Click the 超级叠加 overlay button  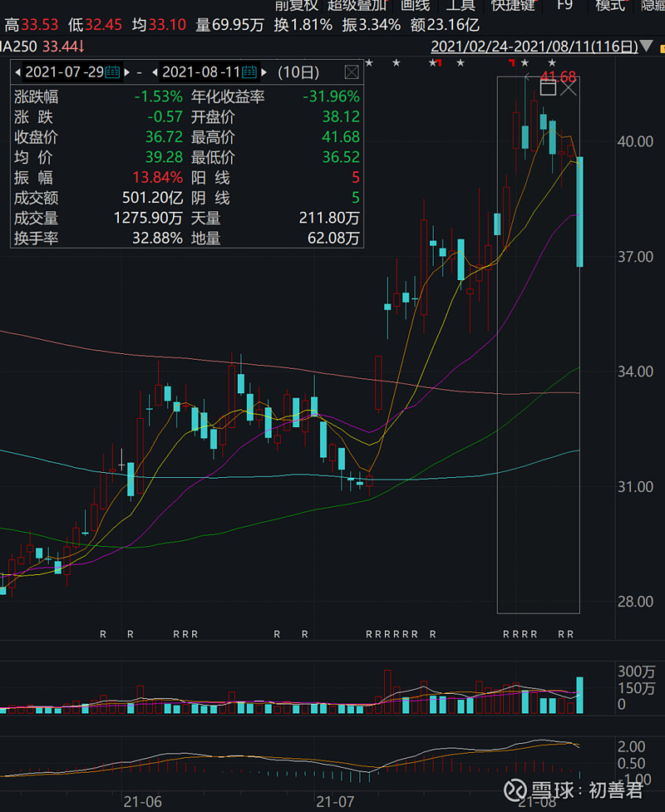click(357, 5)
